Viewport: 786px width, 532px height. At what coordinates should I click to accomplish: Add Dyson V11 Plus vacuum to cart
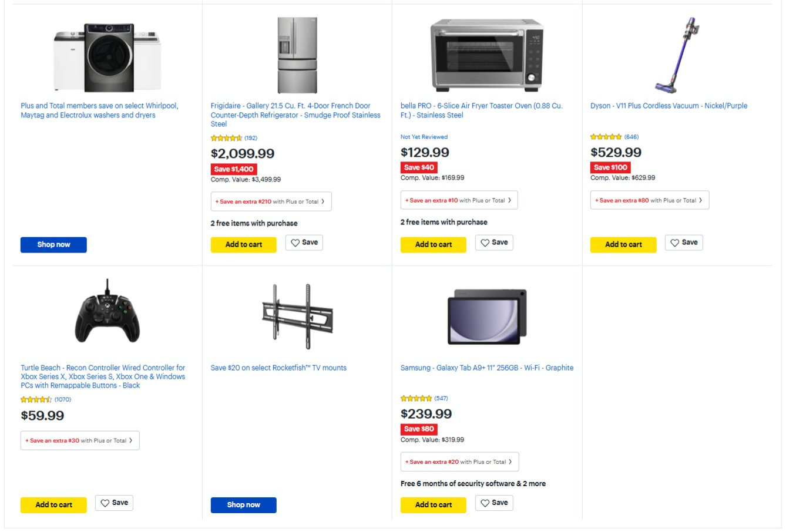(x=623, y=244)
